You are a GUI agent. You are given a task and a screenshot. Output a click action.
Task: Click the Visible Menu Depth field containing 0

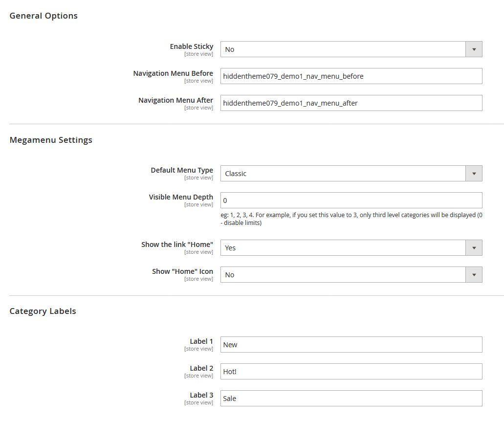click(351, 200)
